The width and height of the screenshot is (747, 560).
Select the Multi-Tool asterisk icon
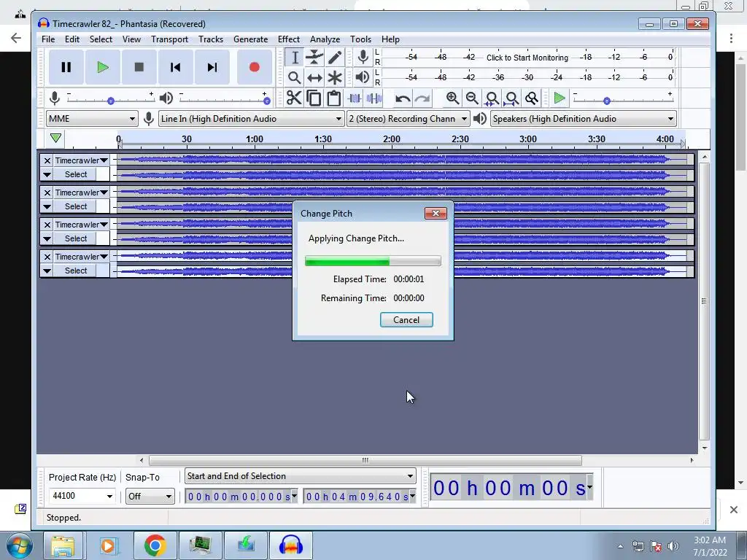coord(335,77)
